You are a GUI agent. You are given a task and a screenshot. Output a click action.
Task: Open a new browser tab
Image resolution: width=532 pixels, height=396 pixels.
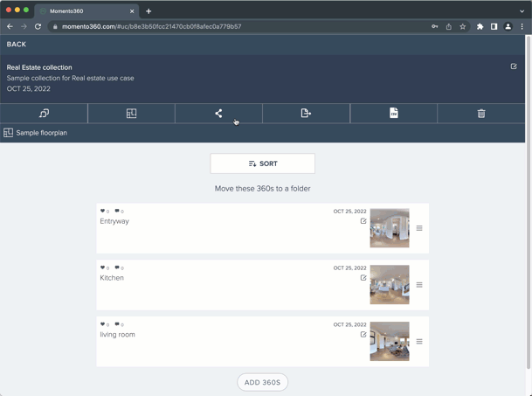pos(149,11)
